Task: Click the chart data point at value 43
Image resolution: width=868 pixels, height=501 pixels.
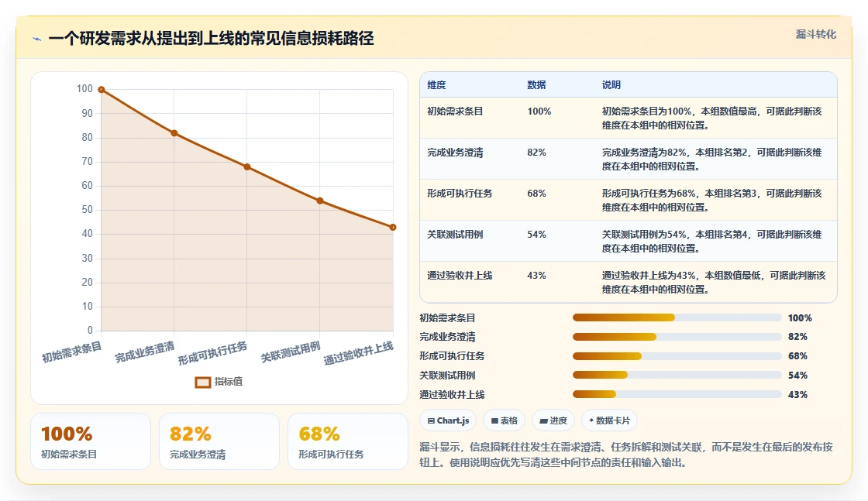Action: point(393,228)
